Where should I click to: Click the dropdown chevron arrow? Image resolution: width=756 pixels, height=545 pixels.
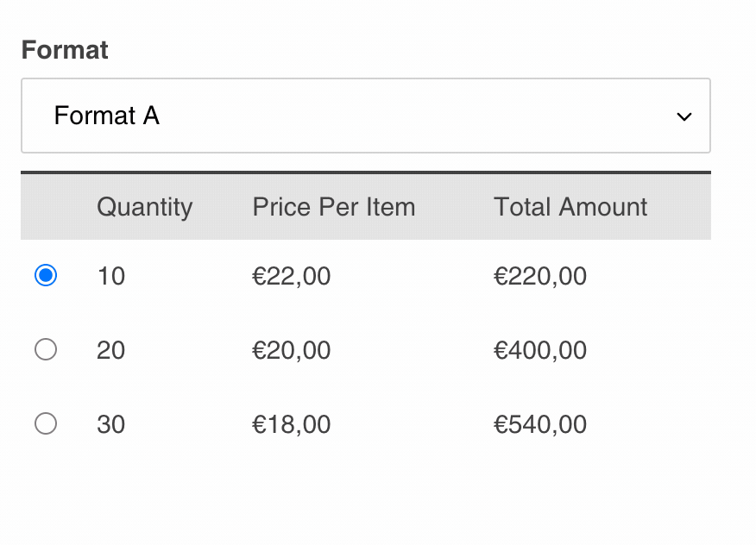(x=684, y=116)
